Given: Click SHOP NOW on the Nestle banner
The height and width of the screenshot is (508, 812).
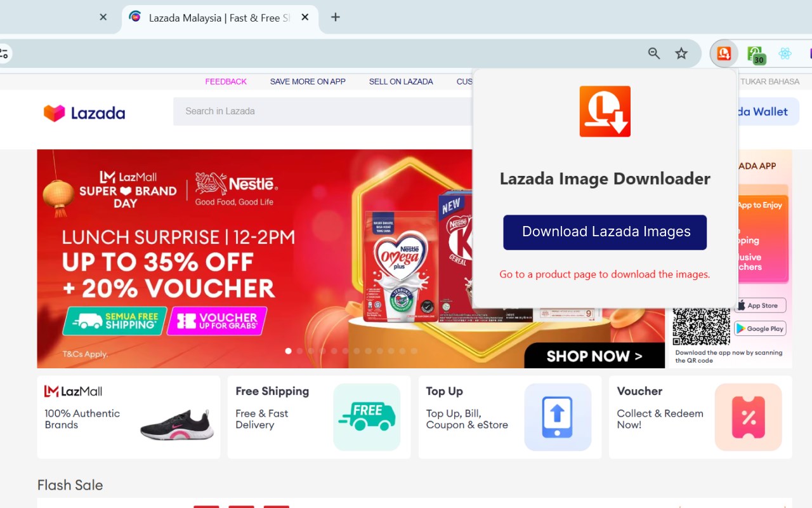Looking at the screenshot, I should 594,356.
